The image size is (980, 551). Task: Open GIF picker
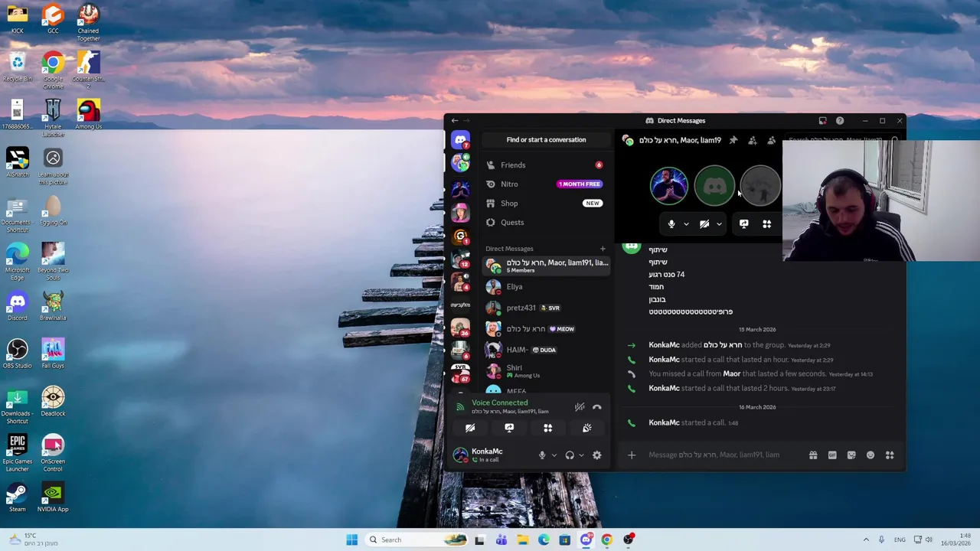pos(832,455)
